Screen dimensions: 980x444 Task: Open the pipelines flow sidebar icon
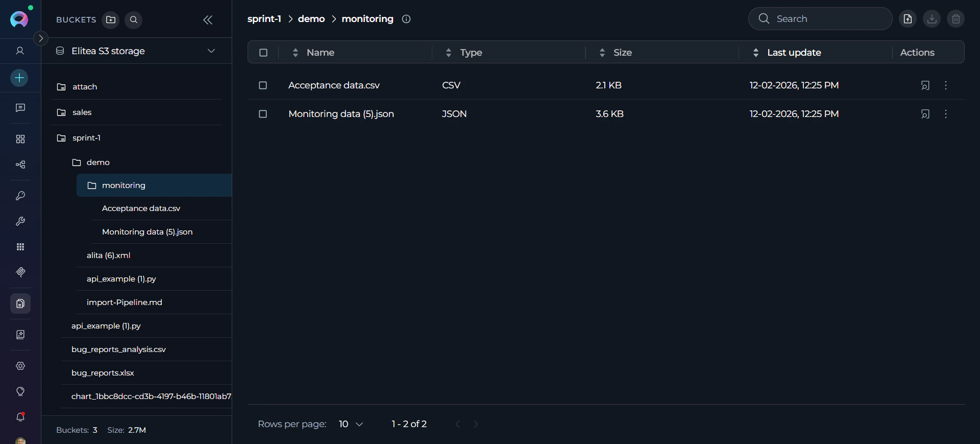point(20,165)
